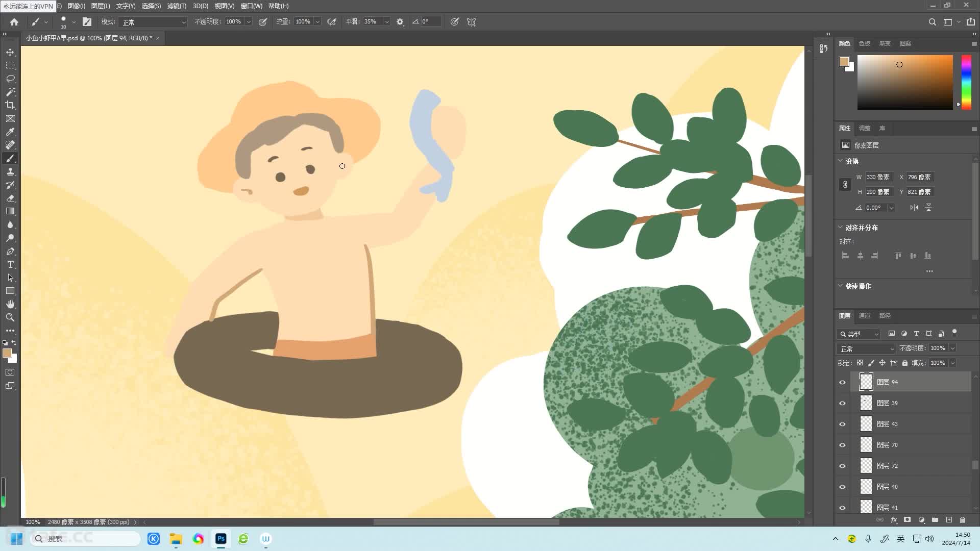980x551 pixels.
Task: Toggle visibility of layer 图层 40
Action: click(x=843, y=487)
